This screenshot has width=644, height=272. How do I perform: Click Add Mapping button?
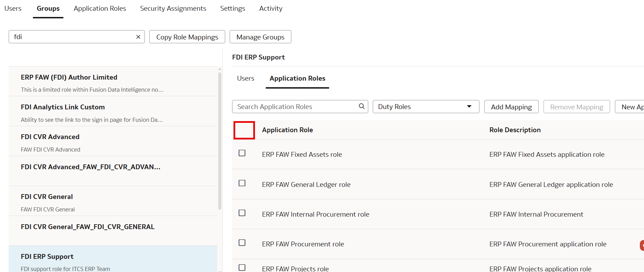pyautogui.click(x=511, y=107)
